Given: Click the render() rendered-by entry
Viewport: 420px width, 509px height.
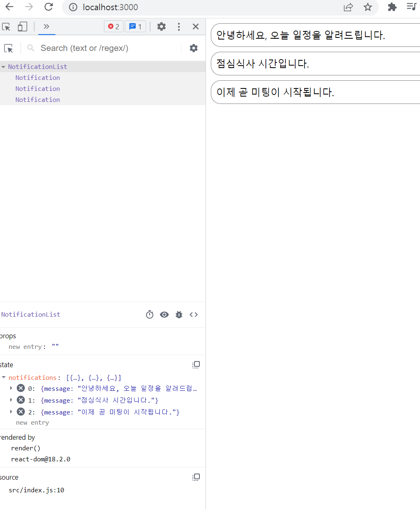Looking at the screenshot, I should [x=26, y=448].
